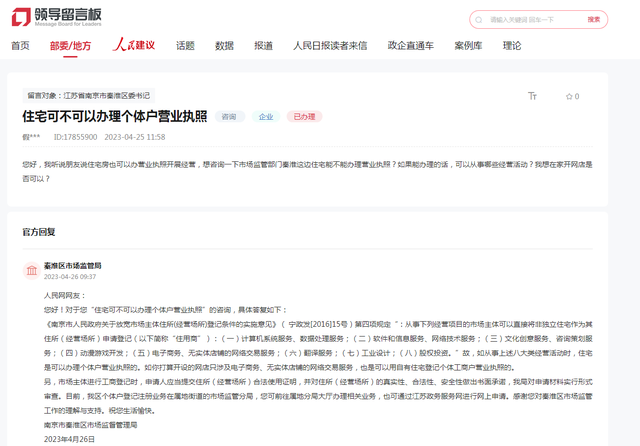This screenshot has height=446, width=640.
Task: Click the 企业 tag
Action: tap(266, 117)
